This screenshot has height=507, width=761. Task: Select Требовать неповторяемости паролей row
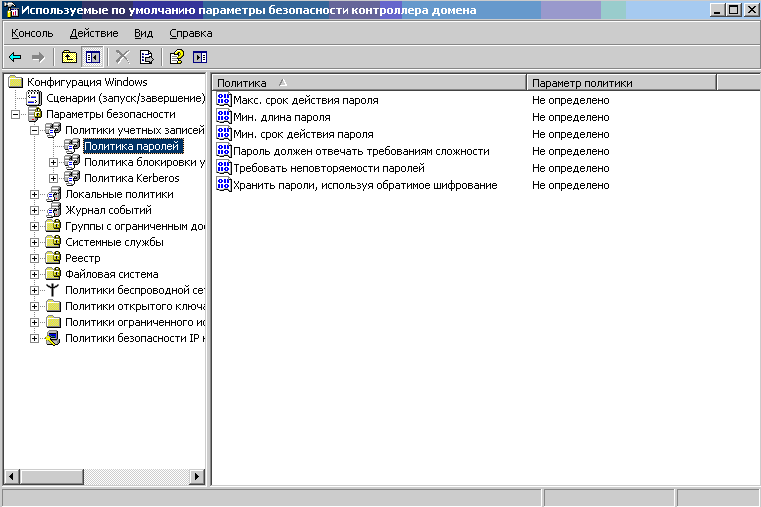click(329, 168)
